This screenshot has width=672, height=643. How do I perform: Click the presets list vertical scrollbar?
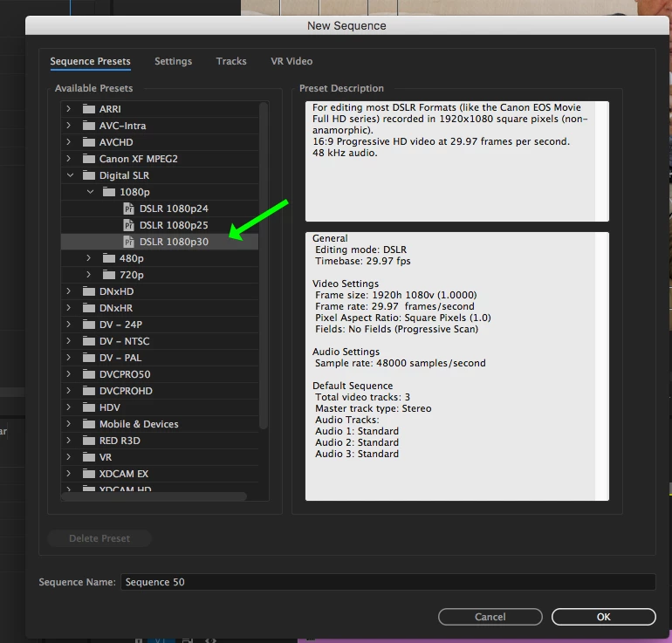coord(264,265)
